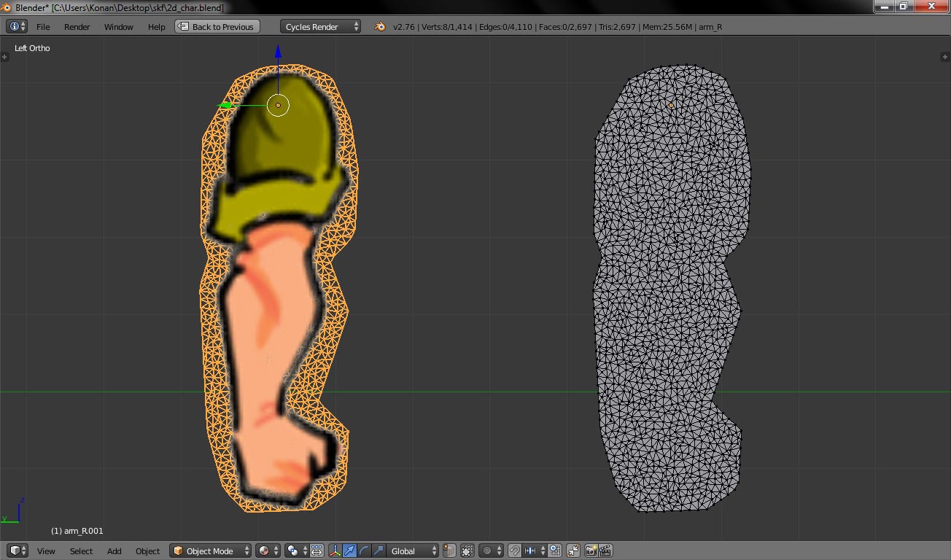Open proportional editing mode selector
Image resolution: width=951 pixels, height=560 pixels.
click(x=491, y=551)
